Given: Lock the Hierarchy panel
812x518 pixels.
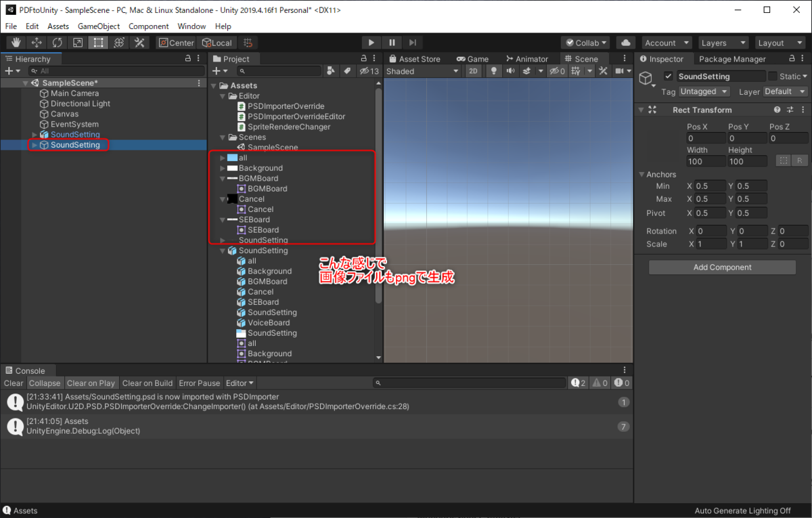Looking at the screenshot, I should (x=188, y=59).
